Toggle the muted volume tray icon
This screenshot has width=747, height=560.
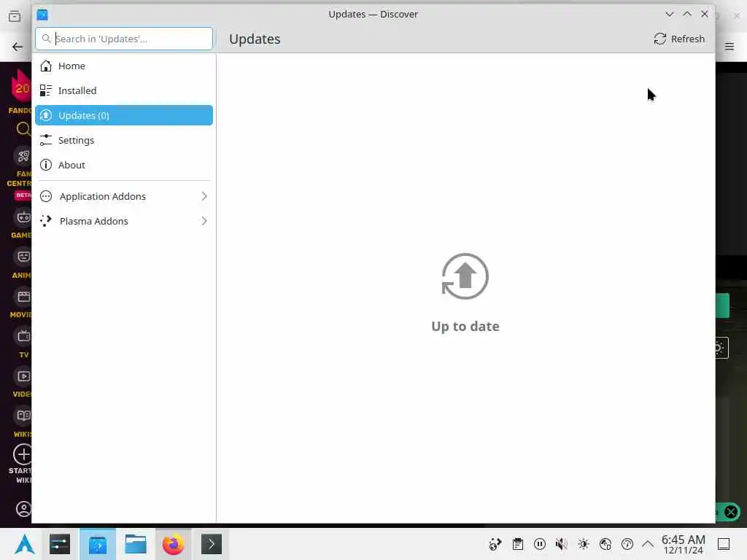tap(562, 544)
